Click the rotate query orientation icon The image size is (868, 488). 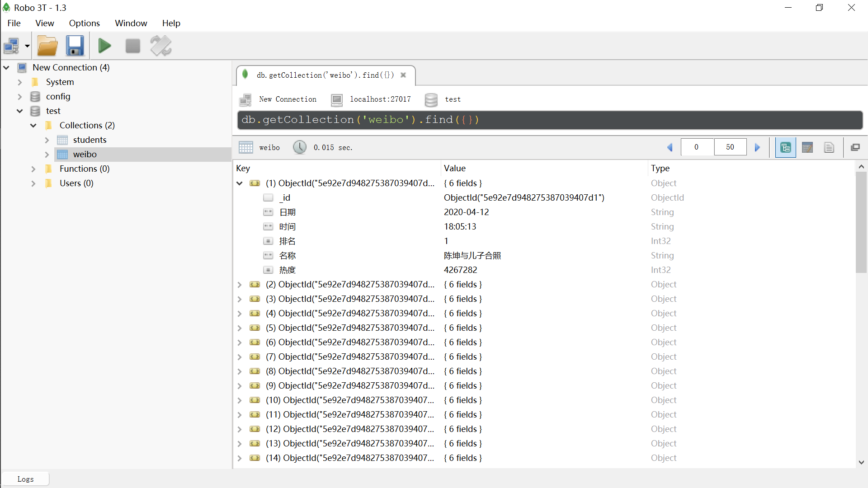[x=161, y=46]
